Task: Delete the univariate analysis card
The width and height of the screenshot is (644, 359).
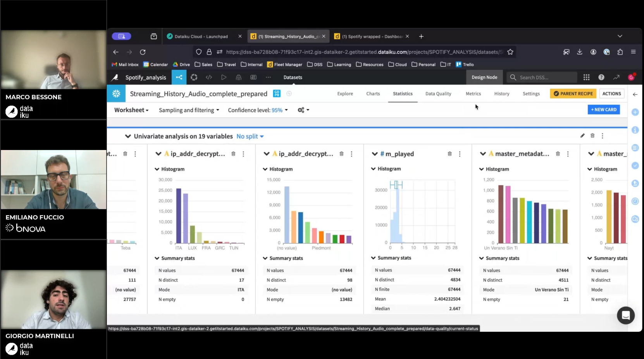Action: (x=592, y=136)
